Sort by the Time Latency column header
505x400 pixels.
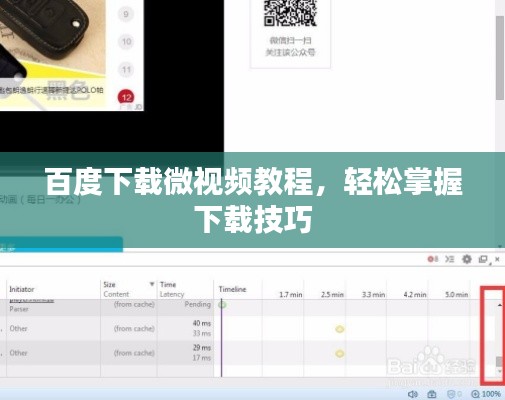[185, 289]
